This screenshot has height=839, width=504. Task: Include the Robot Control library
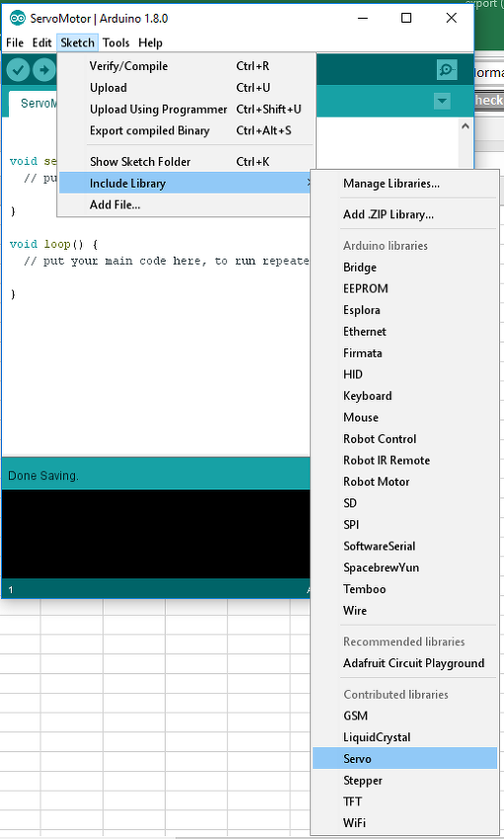click(404, 439)
